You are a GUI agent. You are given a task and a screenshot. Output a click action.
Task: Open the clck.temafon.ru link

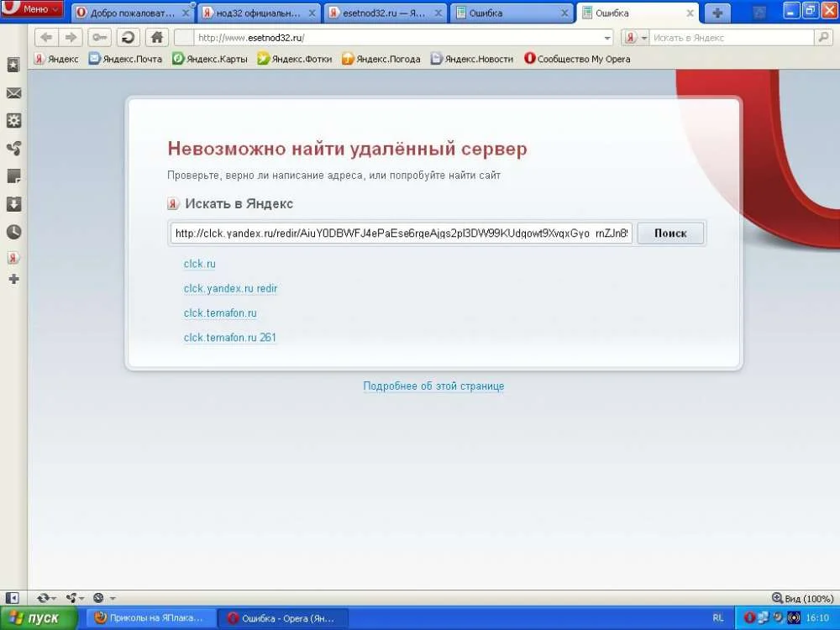(220, 312)
